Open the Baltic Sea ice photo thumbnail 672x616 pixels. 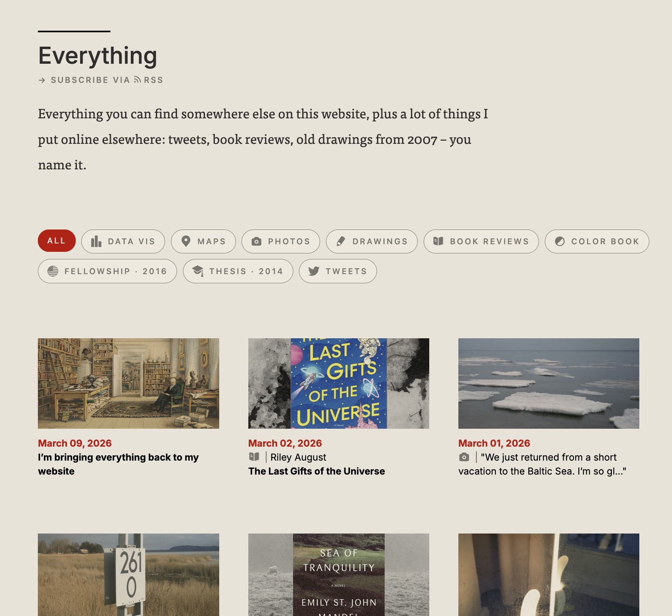tap(549, 384)
